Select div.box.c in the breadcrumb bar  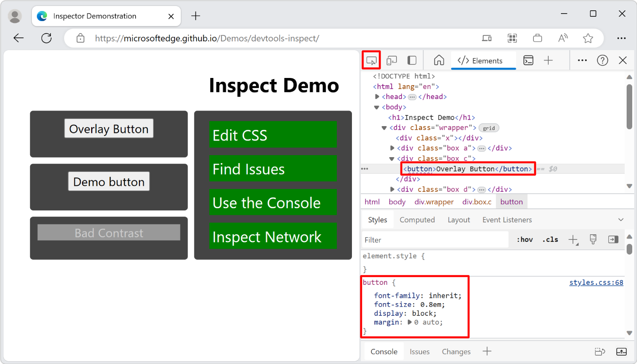coord(477,202)
